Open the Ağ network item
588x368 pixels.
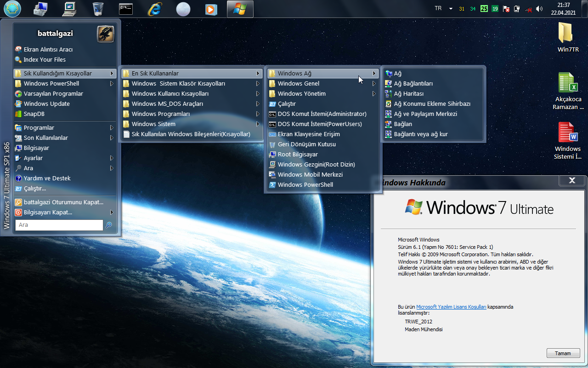(x=433, y=73)
